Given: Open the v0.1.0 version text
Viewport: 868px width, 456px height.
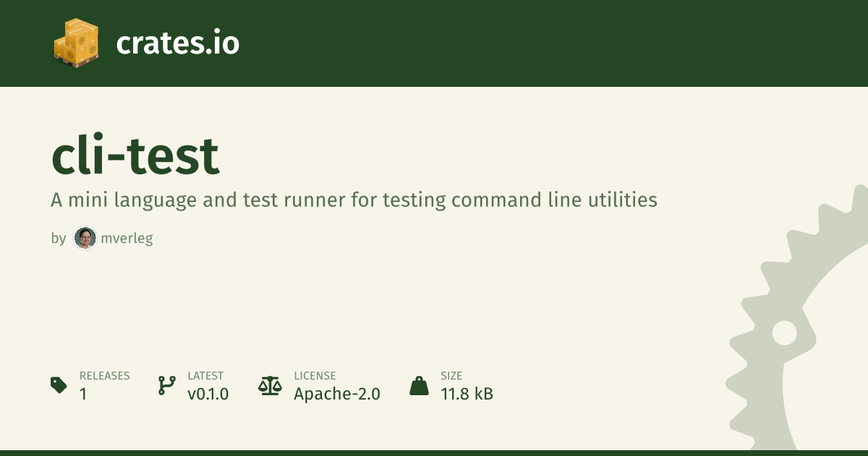Looking at the screenshot, I should 208,394.
